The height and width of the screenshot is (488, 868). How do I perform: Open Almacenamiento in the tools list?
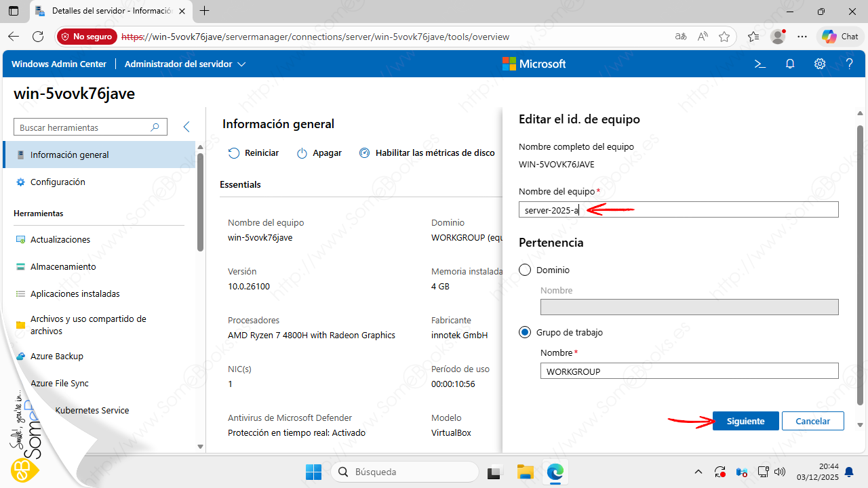(63, 266)
